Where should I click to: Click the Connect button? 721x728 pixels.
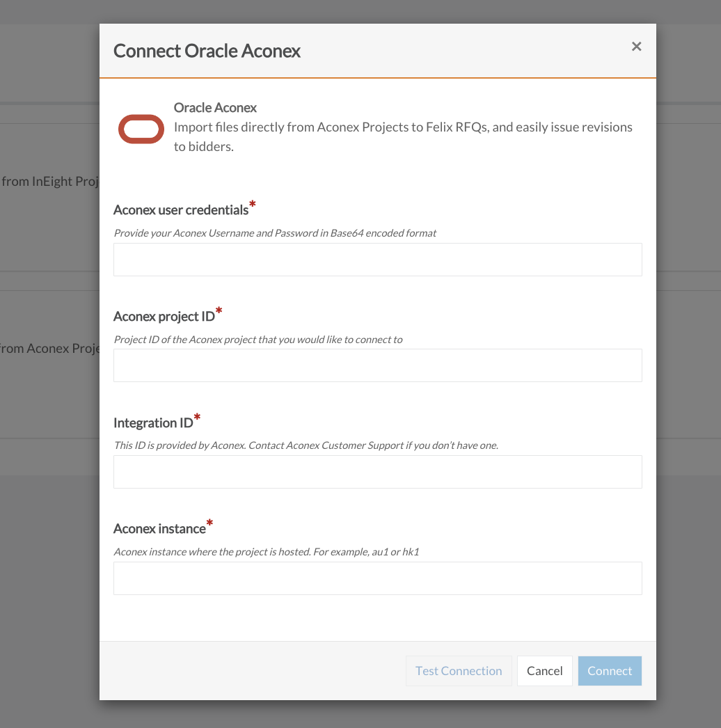point(609,670)
